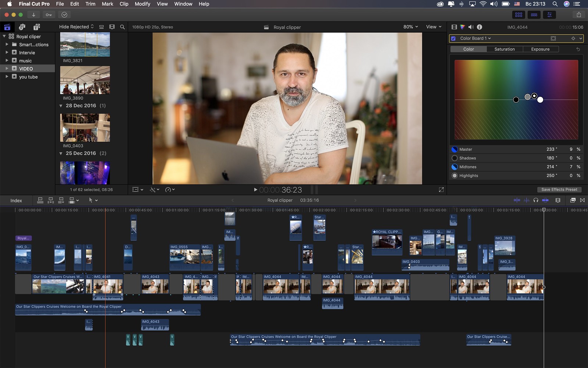Open the Color inspector prism icon

tap(463, 27)
